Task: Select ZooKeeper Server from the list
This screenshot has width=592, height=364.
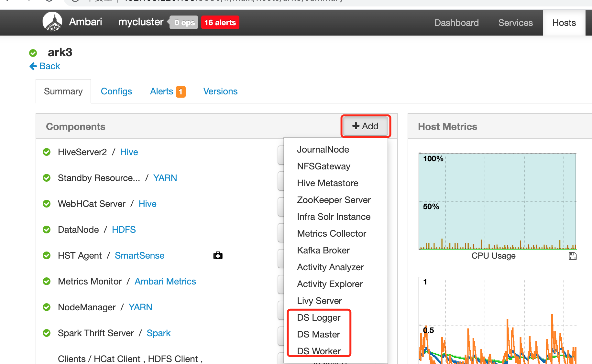Action: (334, 200)
